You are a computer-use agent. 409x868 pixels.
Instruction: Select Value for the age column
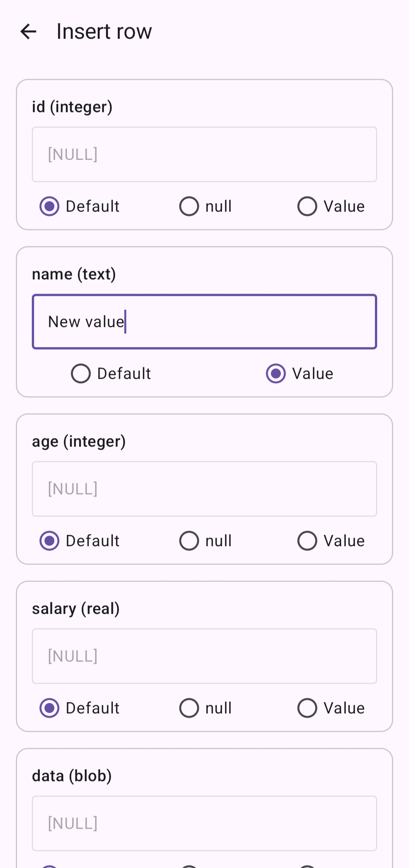click(x=307, y=541)
